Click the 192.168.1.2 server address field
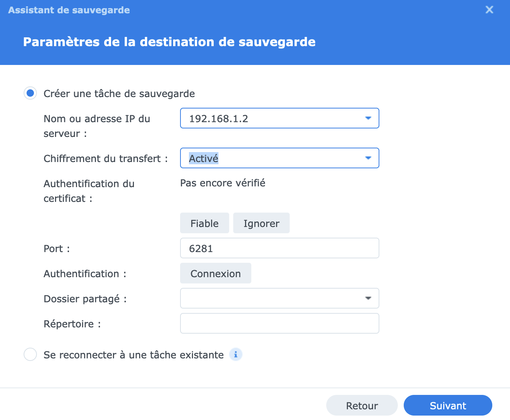The image size is (510, 420). [269, 118]
